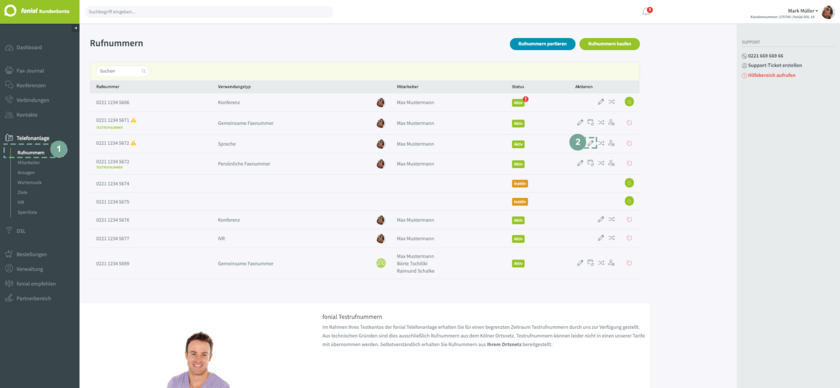Click the user assignment icon for 0221 1234 5699
This screenshot has height=388, width=840.
tap(612, 263)
